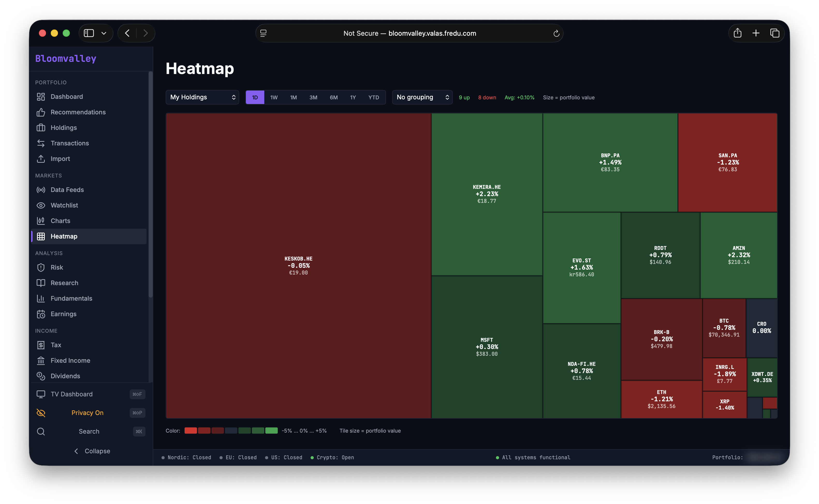The height and width of the screenshot is (504, 819).
Task: Click the Fixed Income bank icon
Action: click(x=41, y=360)
